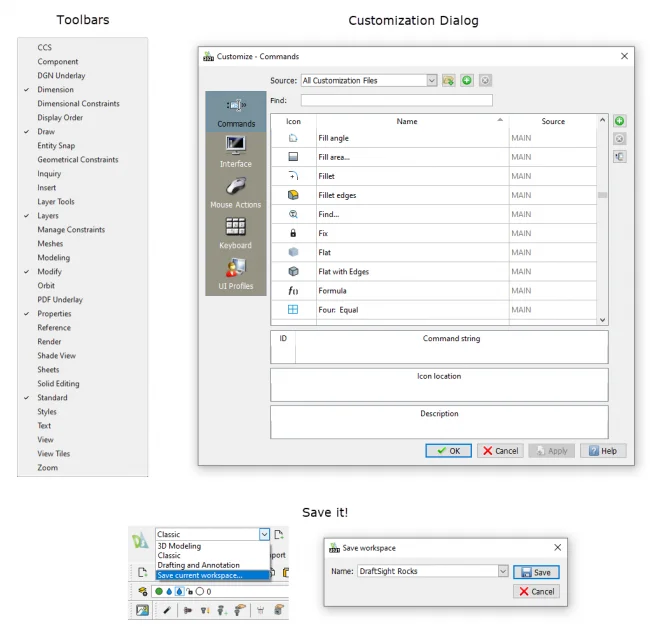Open the Classic workspace dropdown arrow
Viewport: 650px width, 639px height.
pos(263,535)
